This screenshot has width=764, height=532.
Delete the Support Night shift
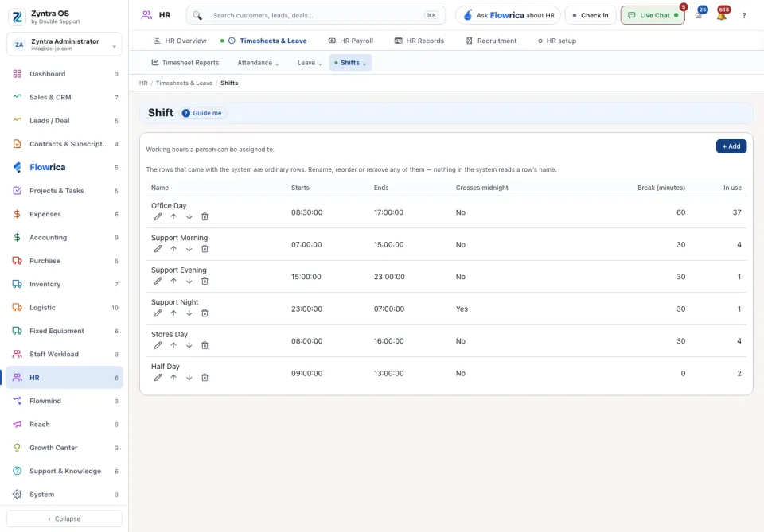205,313
